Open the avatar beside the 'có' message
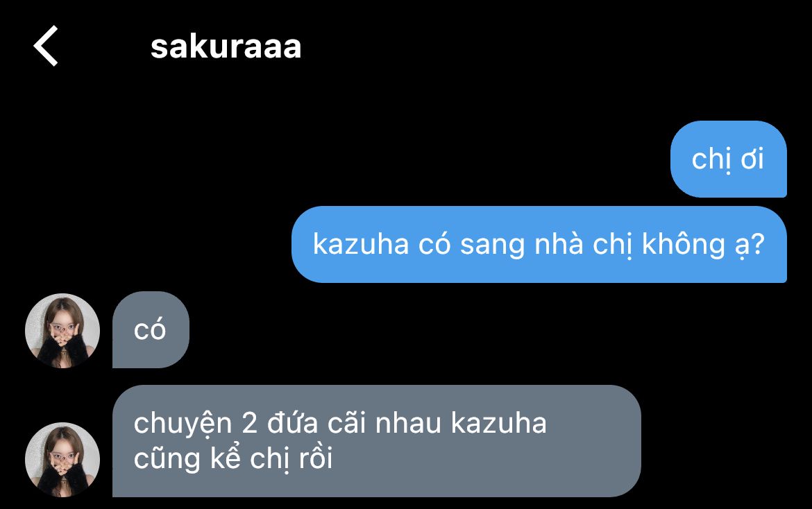812x509 pixels. [62, 331]
